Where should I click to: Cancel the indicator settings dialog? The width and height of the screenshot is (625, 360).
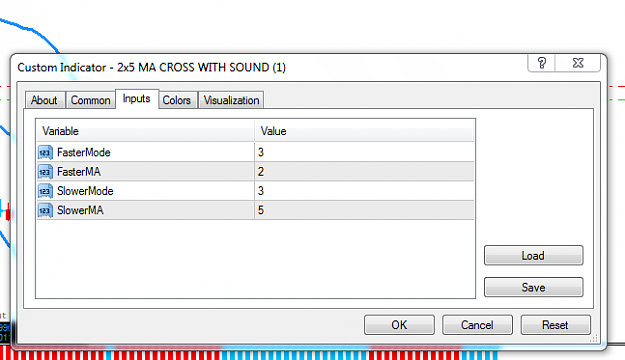coord(477,325)
